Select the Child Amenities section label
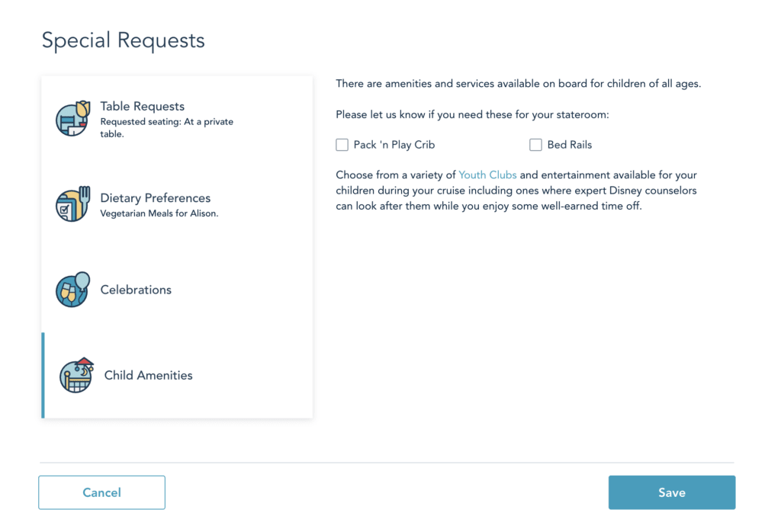 [x=148, y=375]
